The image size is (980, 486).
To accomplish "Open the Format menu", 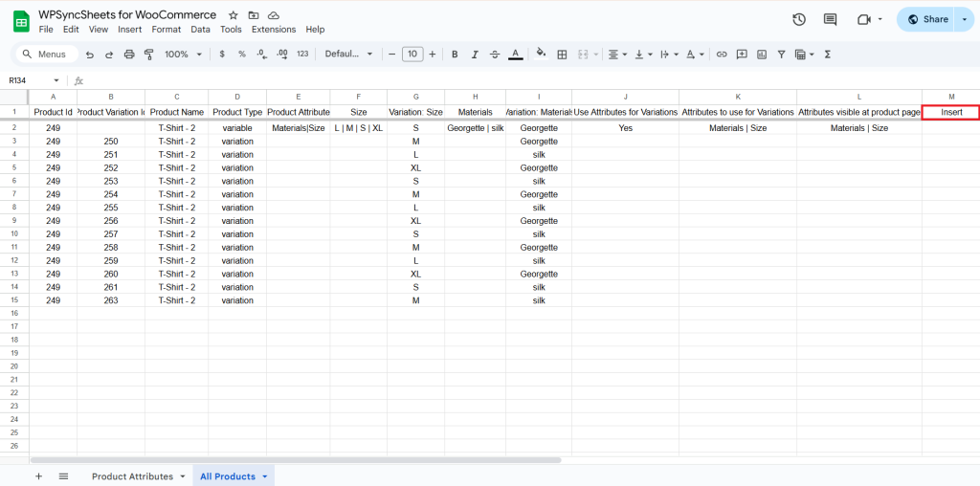I will pos(167,30).
